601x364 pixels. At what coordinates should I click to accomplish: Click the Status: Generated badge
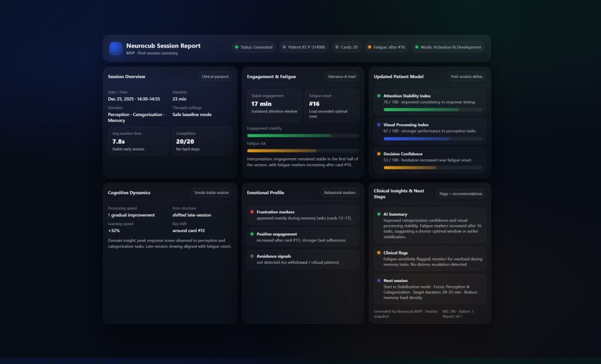254,47
